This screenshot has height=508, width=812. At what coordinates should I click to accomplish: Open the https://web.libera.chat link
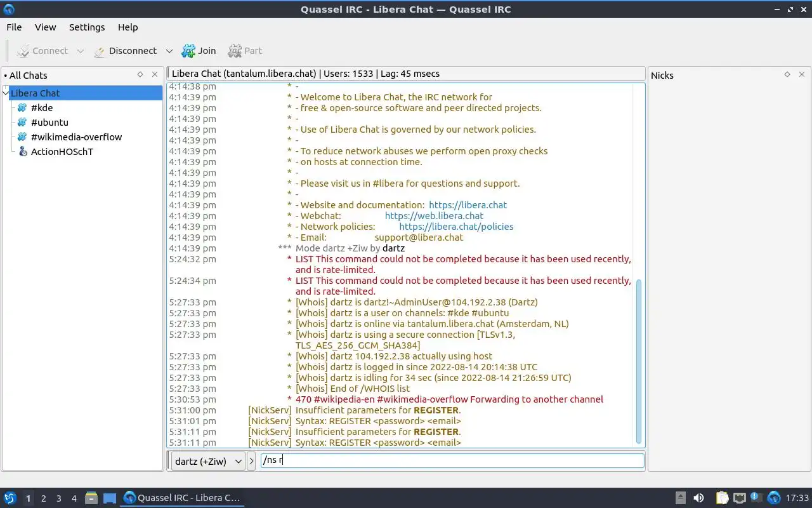tap(434, 216)
